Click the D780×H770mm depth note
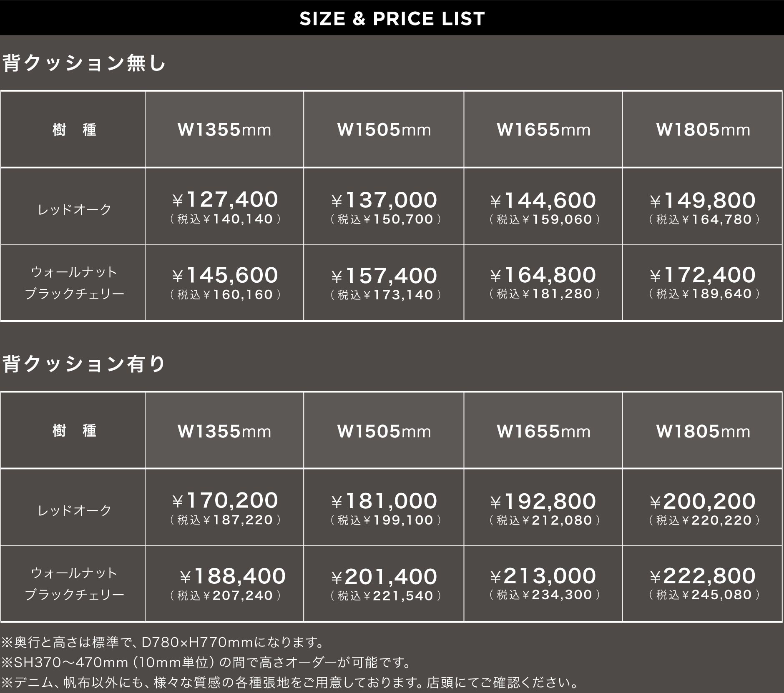This screenshot has width=784, height=693. (x=163, y=642)
